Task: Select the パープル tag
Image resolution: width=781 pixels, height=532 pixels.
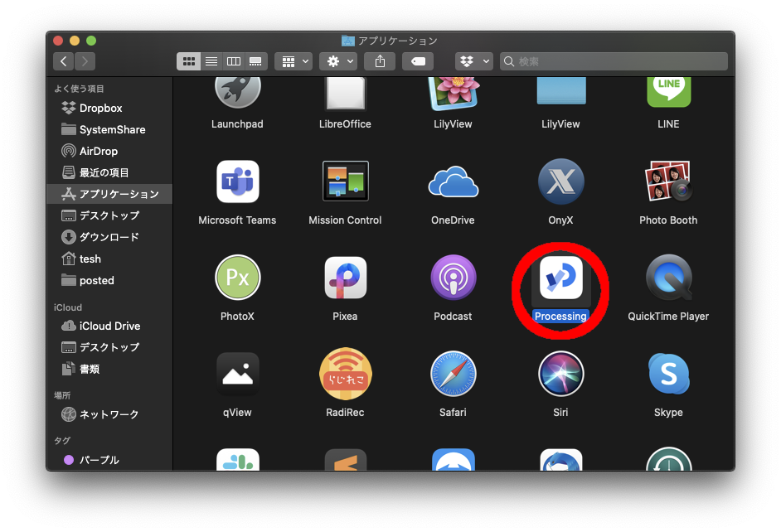Action: pos(109,460)
